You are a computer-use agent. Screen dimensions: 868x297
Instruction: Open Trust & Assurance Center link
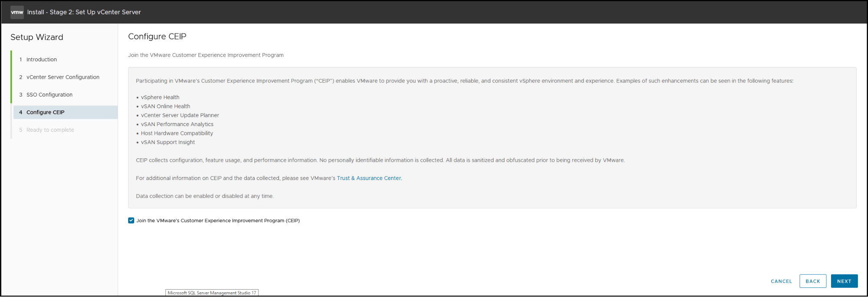(x=369, y=178)
